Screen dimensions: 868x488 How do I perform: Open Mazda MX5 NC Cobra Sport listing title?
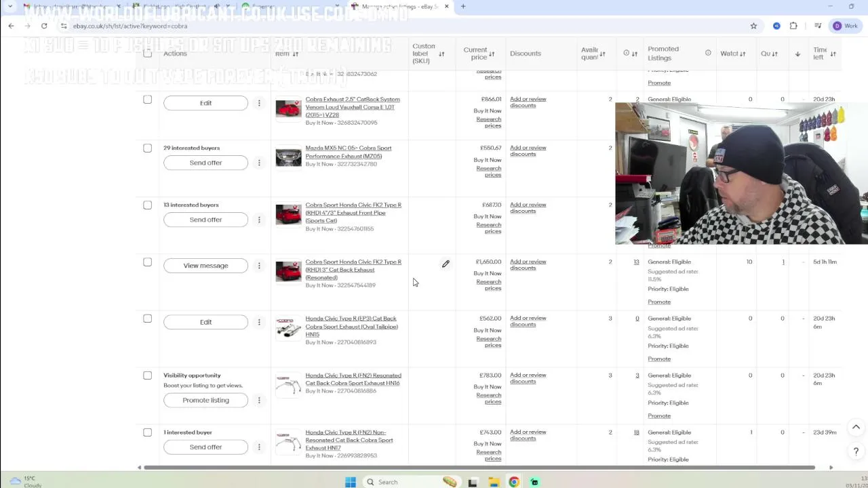click(349, 152)
